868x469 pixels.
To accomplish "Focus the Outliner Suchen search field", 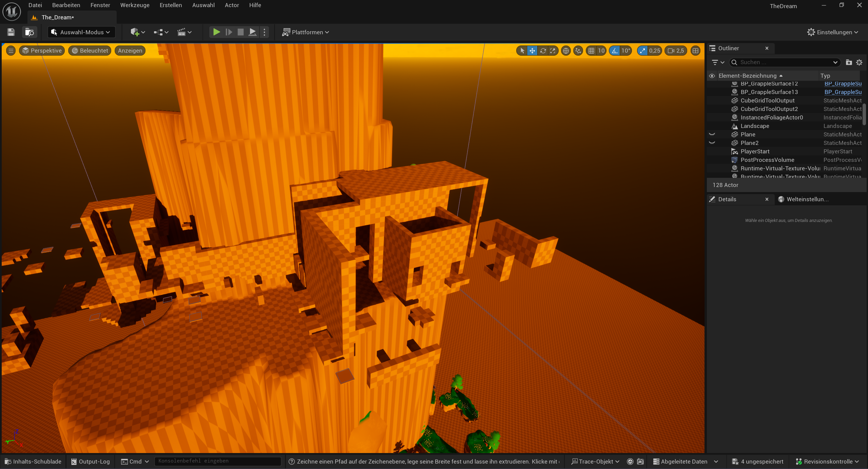I will point(784,62).
